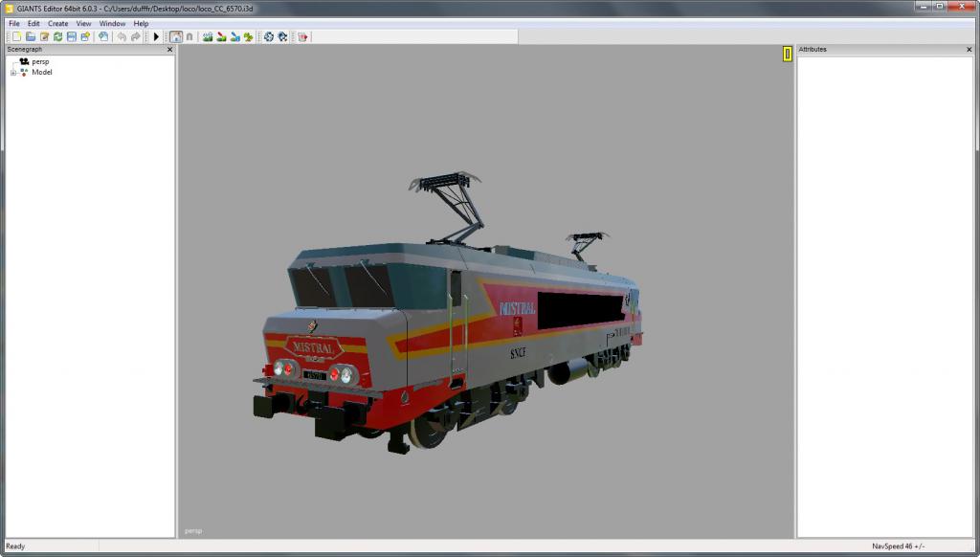Click the first blue gear toolbar icon
Image resolution: width=980 pixels, height=557 pixels.
pos(269,37)
